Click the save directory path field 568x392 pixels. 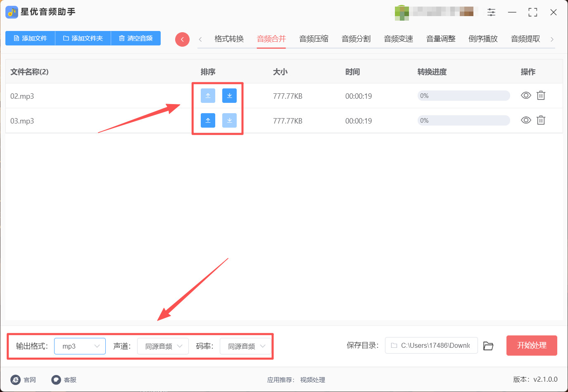pyautogui.click(x=431, y=345)
